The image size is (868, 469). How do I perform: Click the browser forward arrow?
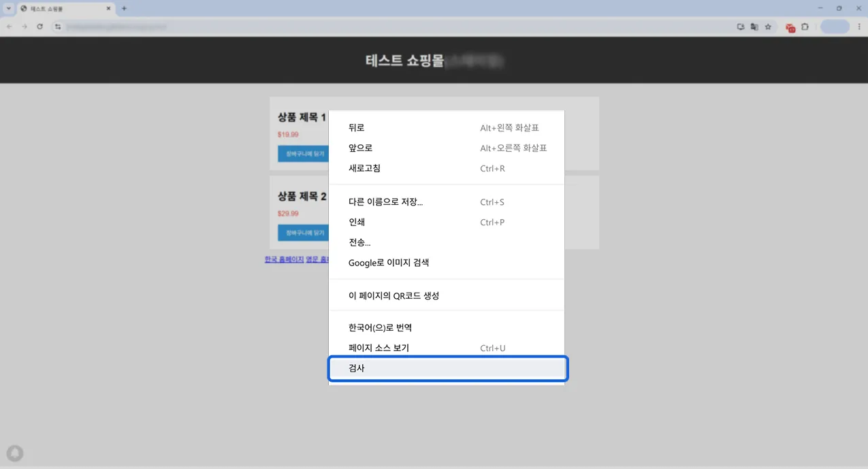click(x=25, y=27)
